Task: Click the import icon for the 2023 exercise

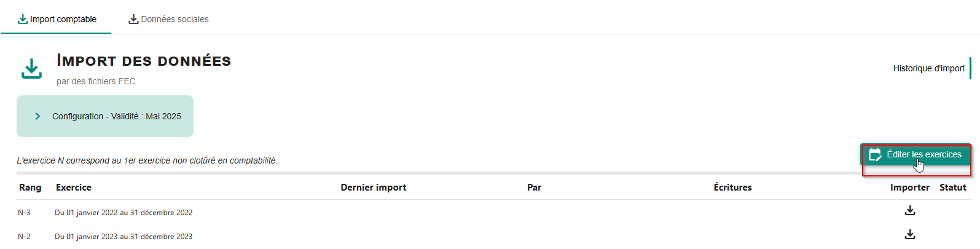Action: tap(910, 234)
